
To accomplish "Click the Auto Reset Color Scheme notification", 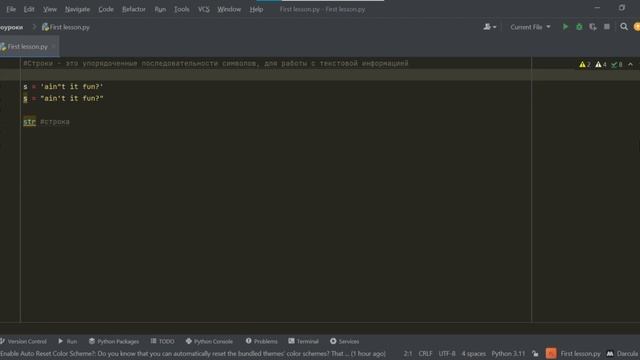I will pos(193,353).
